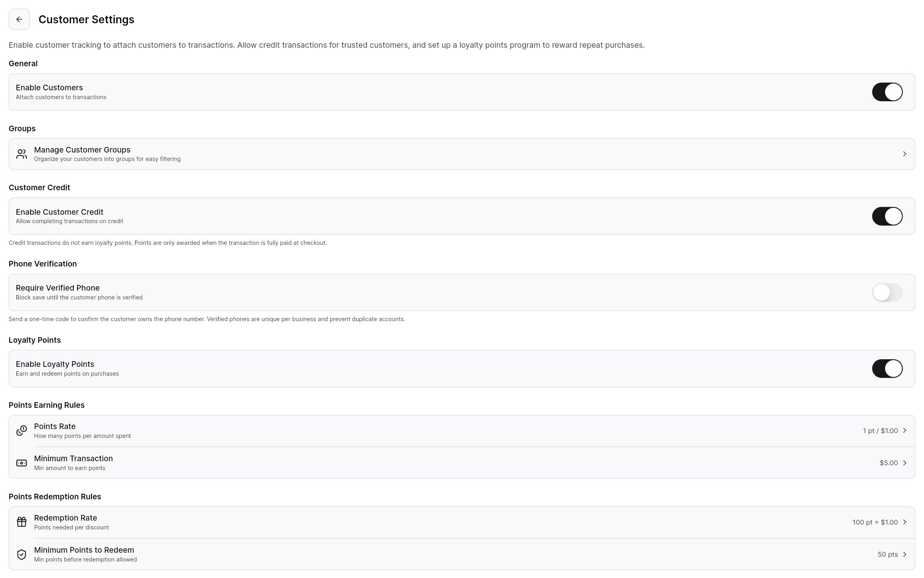The width and height of the screenshot is (924, 578).
Task: Click the '100 pt = $1.00' value
Action: pos(875,522)
